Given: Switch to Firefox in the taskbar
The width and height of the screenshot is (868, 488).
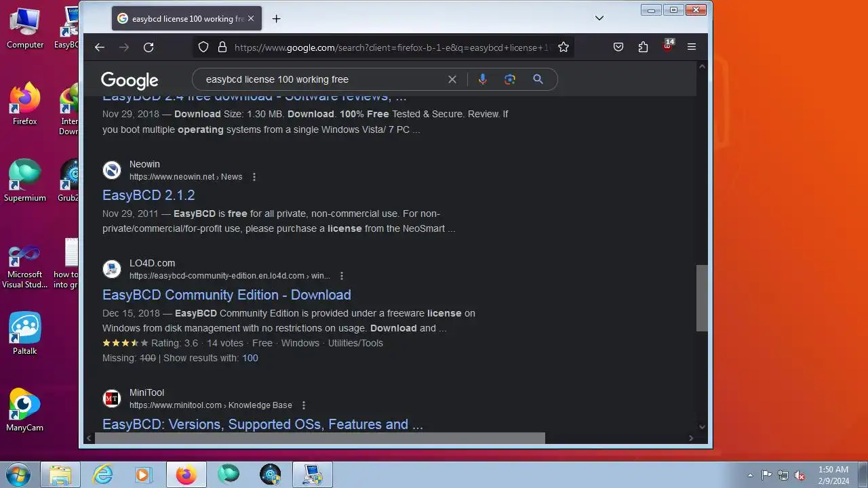Looking at the screenshot, I should point(186,474).
